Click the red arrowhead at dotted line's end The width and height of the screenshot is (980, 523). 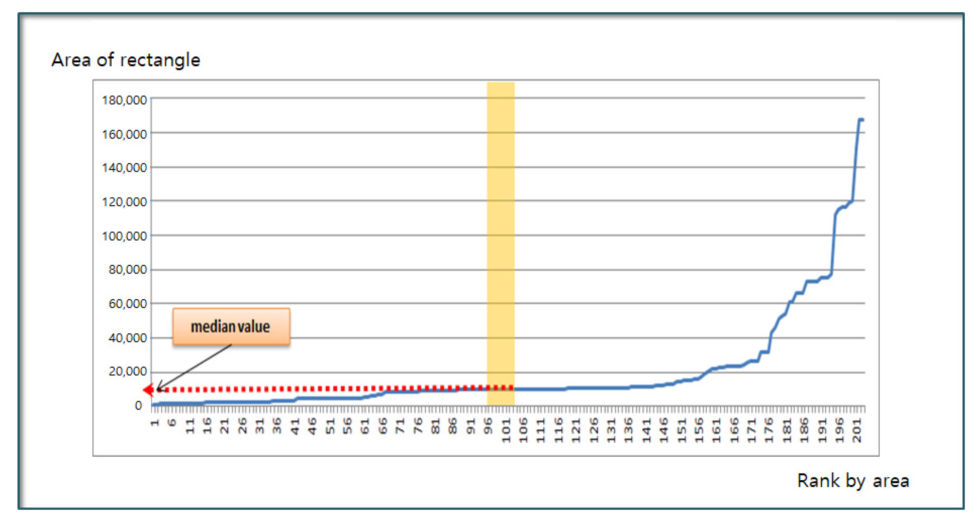[x=148, y=390]
